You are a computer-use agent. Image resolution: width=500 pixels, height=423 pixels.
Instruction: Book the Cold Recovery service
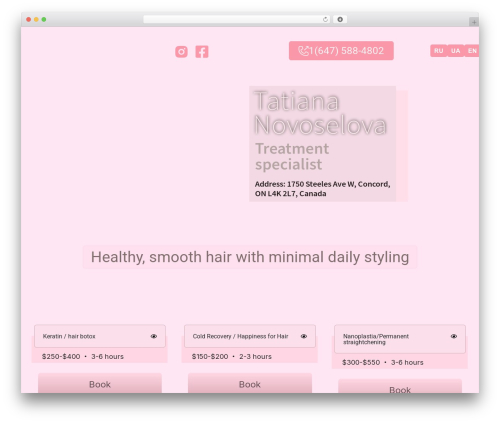(250, 383)
